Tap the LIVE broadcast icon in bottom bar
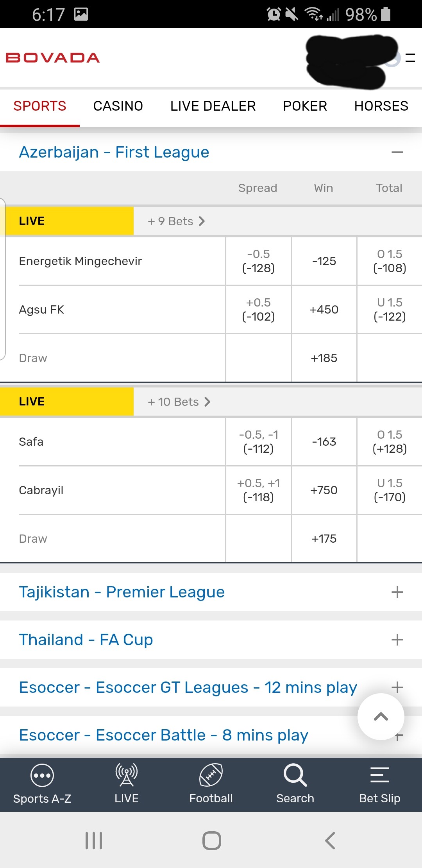The image size is (422, 868). [x=126, y=776]
